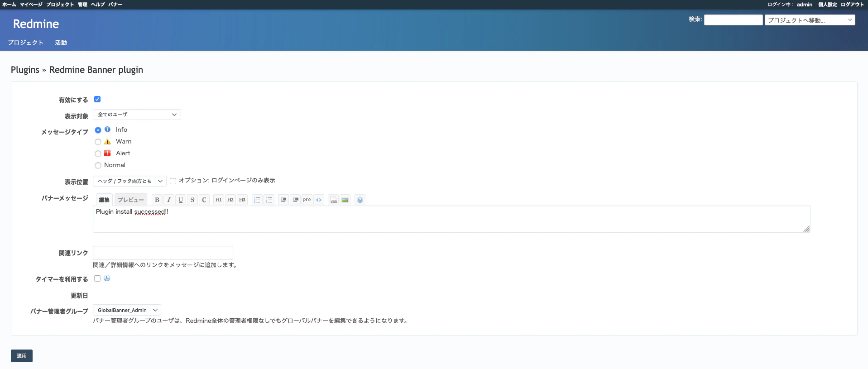Screen dimensions: 868x369
Task: Insert preformatted text with pre button
Action: pos(307,200)
